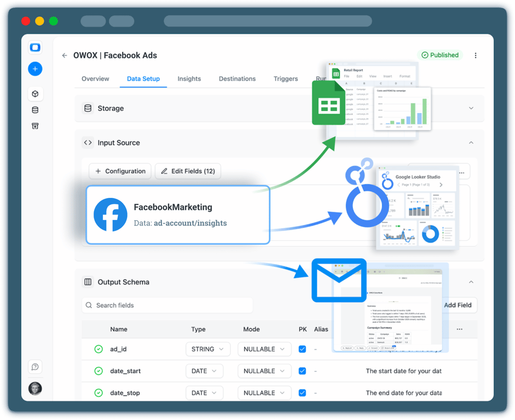This screenshot has height=420, width=515.
Task: Collapse the Output Schema section chevron
Action: (x=471, y=282)
